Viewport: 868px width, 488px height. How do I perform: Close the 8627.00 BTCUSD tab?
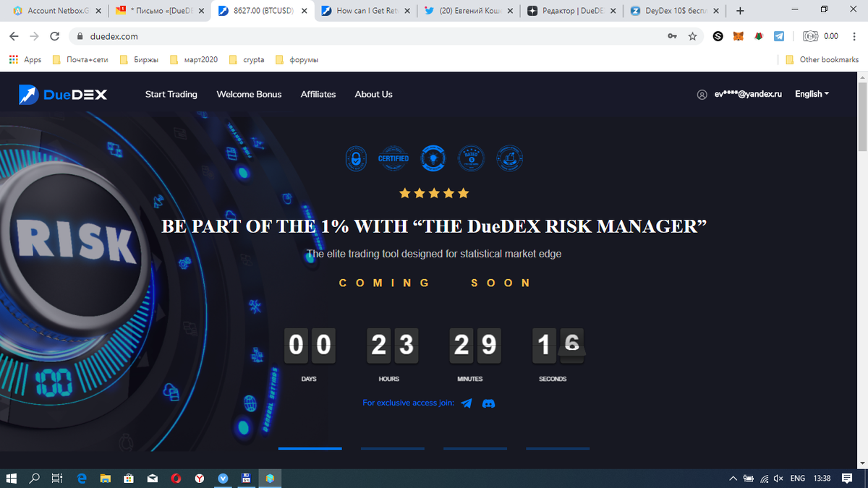pos(305,11)
